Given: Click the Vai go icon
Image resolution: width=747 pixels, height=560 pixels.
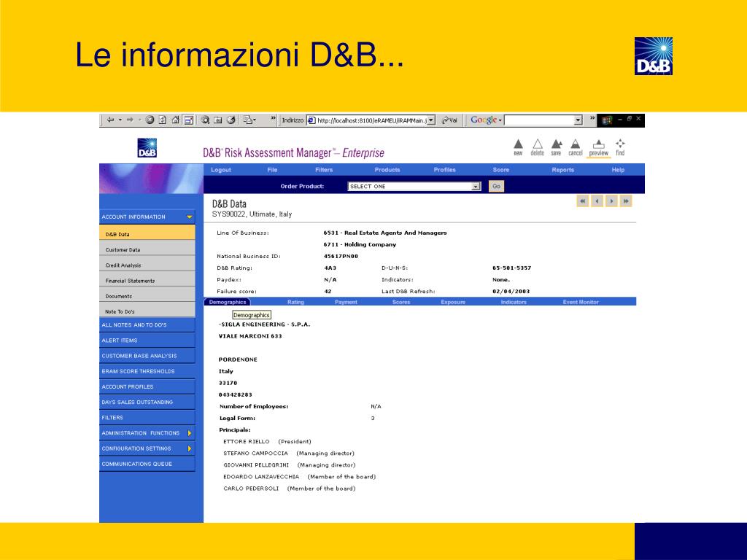Looking at the screenshot, I should [x=449, y=120].
